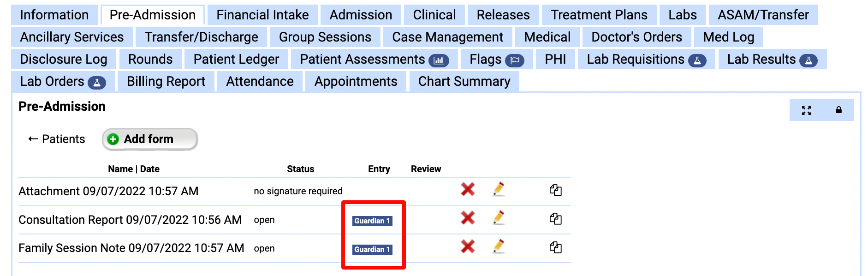Click the lock icon in the panel header
The width and height of the screenshot is (868, 276).
pos(838,110)
